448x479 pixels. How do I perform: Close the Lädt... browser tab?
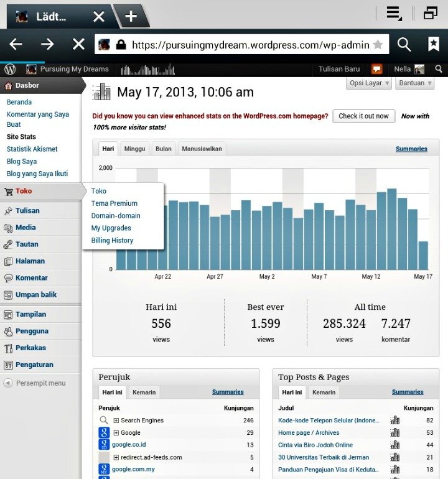(99, 17)
